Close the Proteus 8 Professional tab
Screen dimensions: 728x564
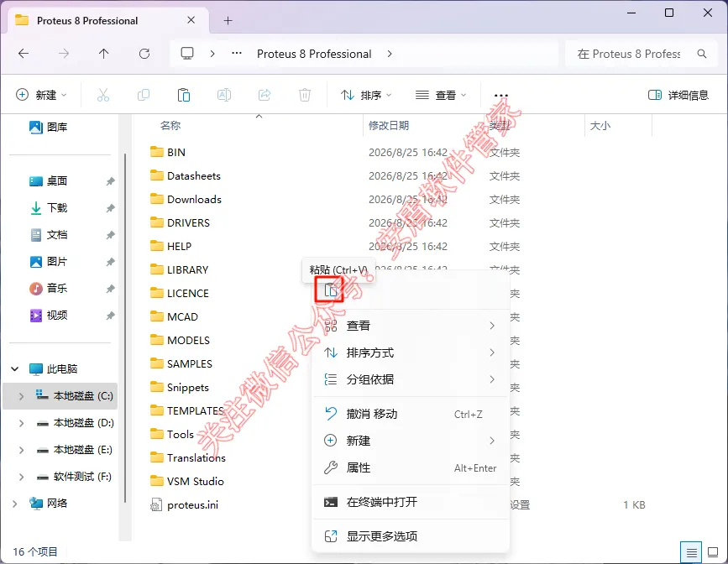click(191, 20)
